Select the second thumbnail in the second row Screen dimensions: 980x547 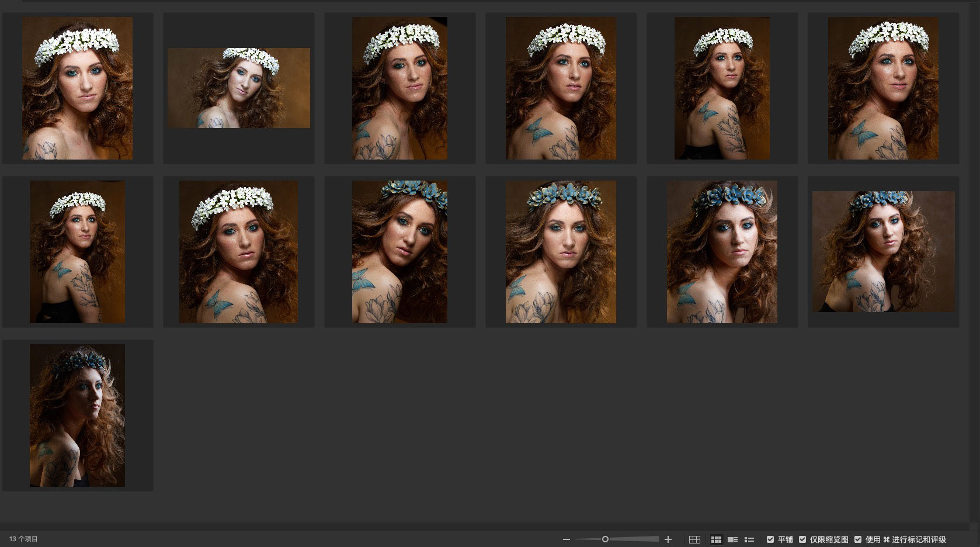239,252
